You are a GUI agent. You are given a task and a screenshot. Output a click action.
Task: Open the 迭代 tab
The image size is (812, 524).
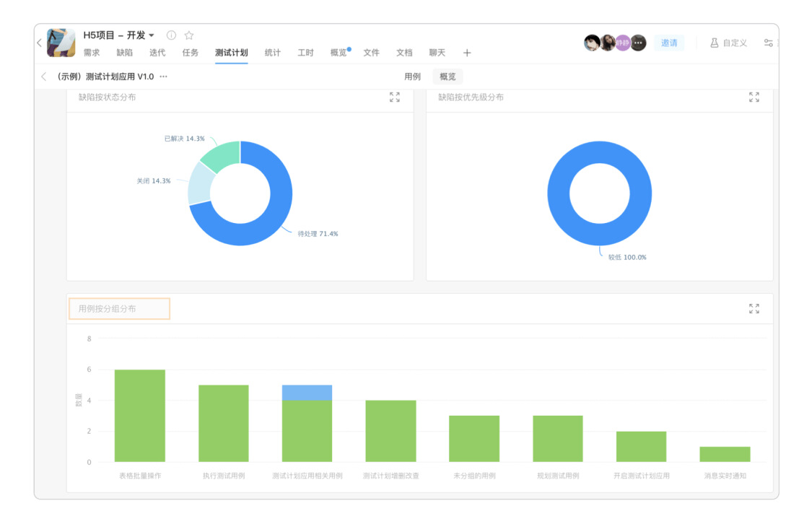[x=157, y=53]
